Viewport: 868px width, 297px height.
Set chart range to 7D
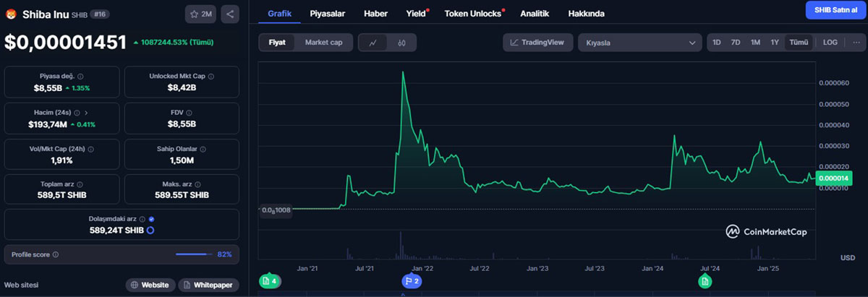click(736, 43)
